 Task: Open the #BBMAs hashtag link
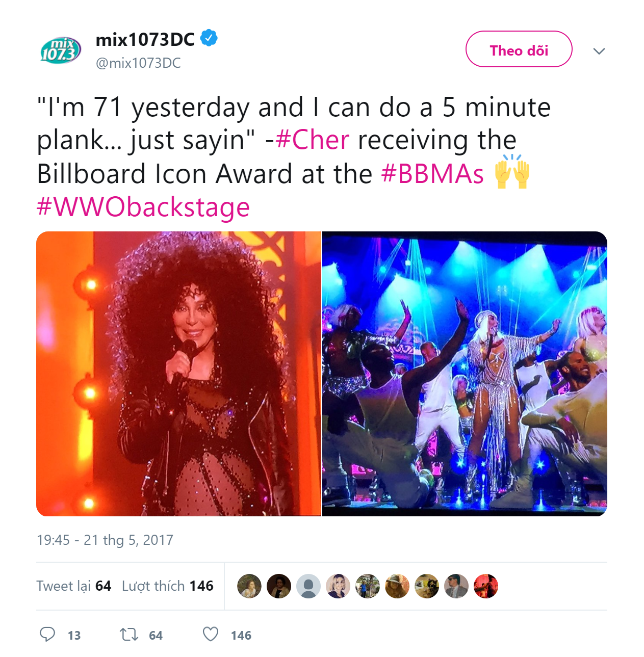pyautogui.click(x=432, y=173)
